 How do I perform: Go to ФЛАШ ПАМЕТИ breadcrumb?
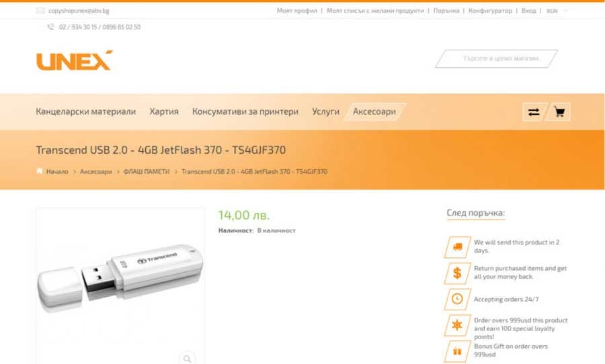[x=147, y=171]
